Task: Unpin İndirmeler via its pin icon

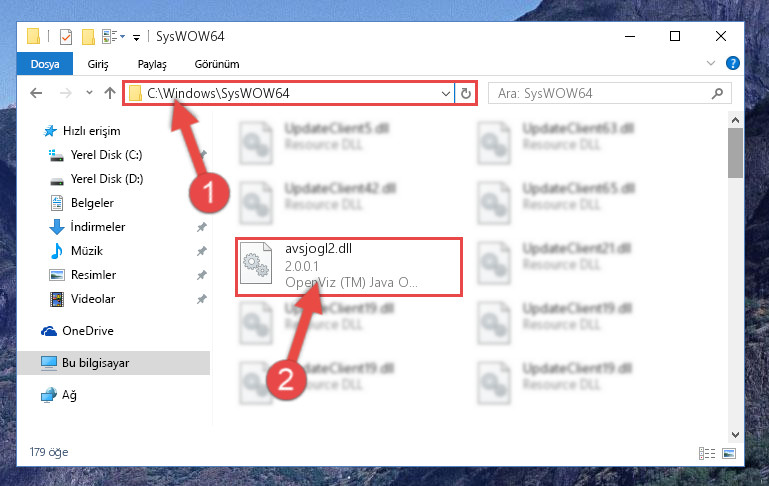Action: coord(202,227)
